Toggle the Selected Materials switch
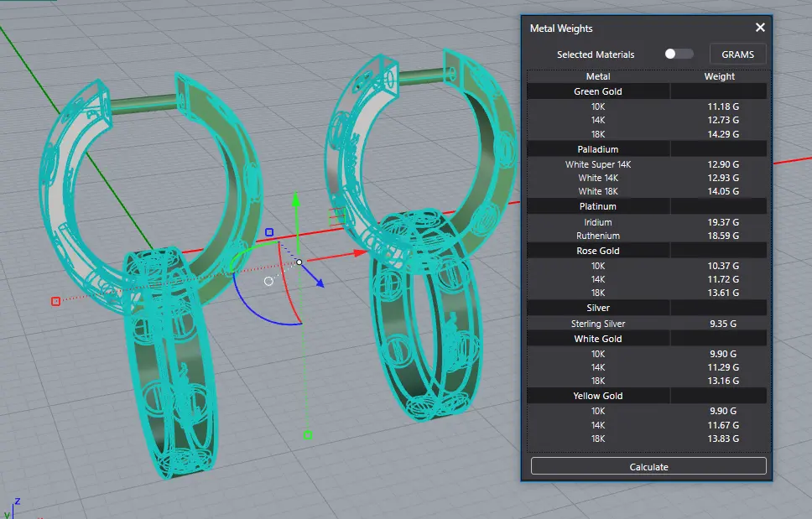Screen dimensions: 812x519 pos(679,54)
